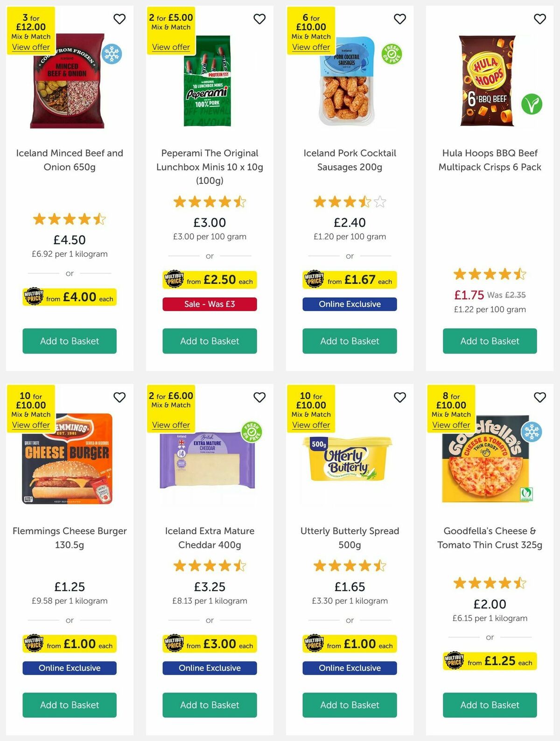Viewport: 560px width, 741px height.
Task: Click the heart icon on Hula Hoops crisps
Action: pyautogui.click(x=539, y=19)
